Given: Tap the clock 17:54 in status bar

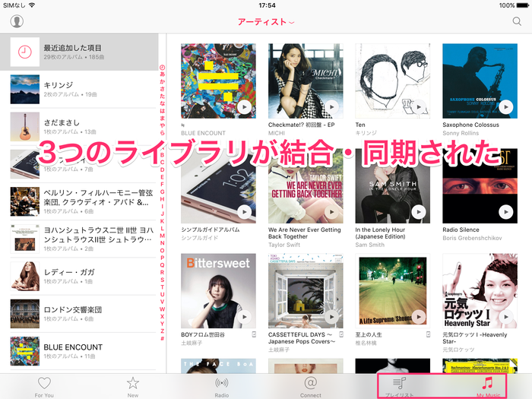Looking at the screenshot, I should point(267,5).
